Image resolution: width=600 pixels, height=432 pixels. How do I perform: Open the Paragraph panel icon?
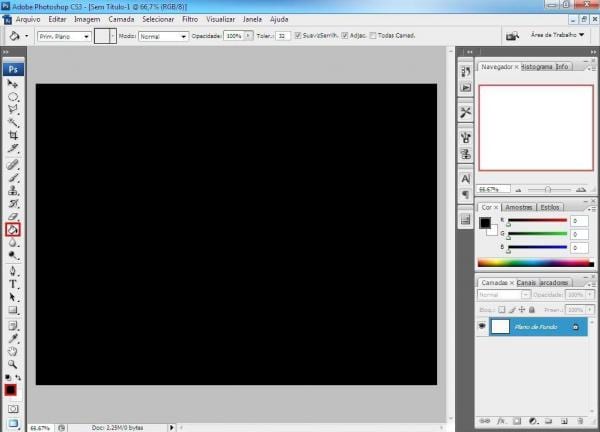point(465,195)
